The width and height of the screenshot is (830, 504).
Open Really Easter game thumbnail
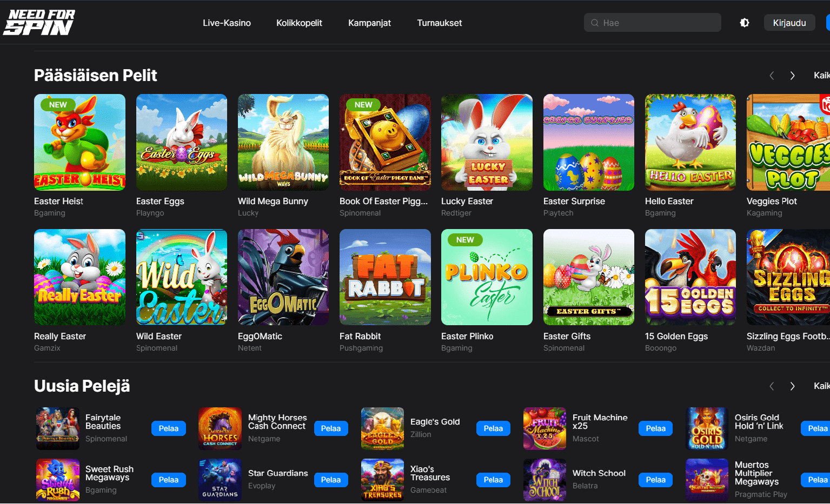point(79,277)
